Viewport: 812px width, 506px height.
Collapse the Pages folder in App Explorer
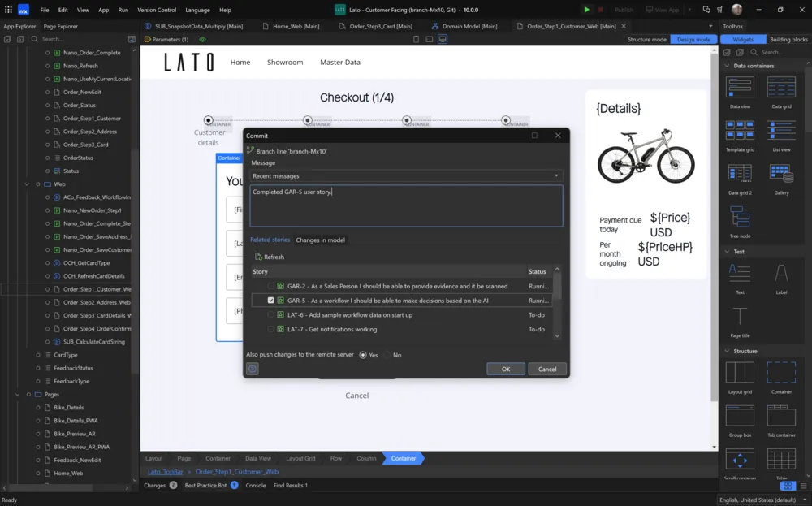point(18,395)
